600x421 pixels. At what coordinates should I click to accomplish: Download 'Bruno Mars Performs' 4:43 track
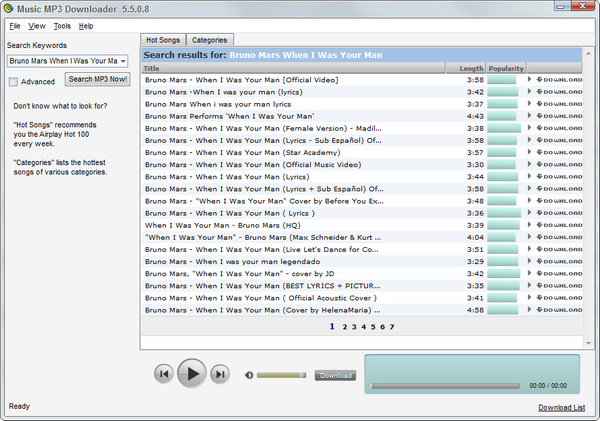pyautogui.click(x=559, y=116)
